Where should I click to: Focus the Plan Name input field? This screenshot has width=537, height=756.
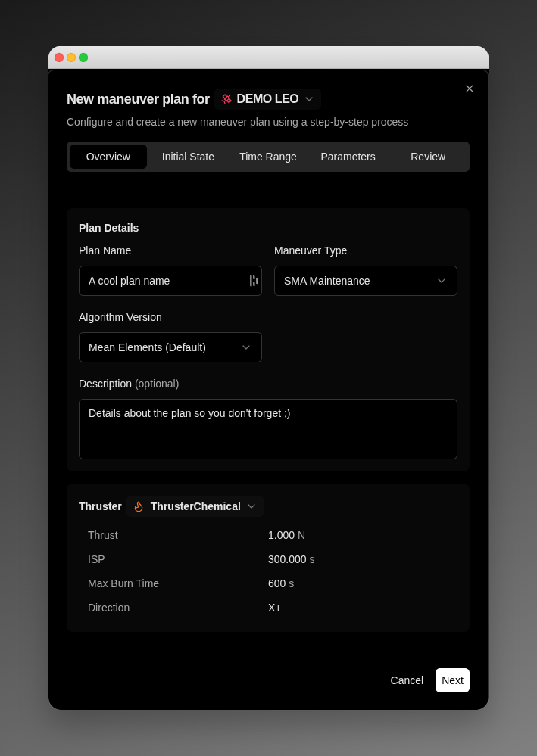[170, 281]
